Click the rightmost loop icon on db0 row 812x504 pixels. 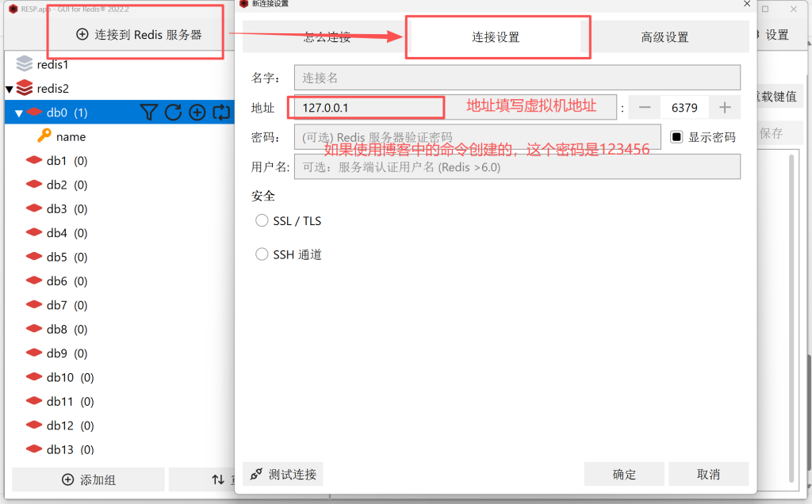[x=221, y=113]
